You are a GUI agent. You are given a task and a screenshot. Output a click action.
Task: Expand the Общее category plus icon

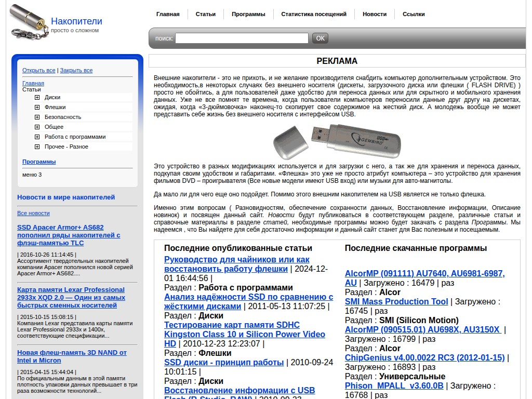37,127
